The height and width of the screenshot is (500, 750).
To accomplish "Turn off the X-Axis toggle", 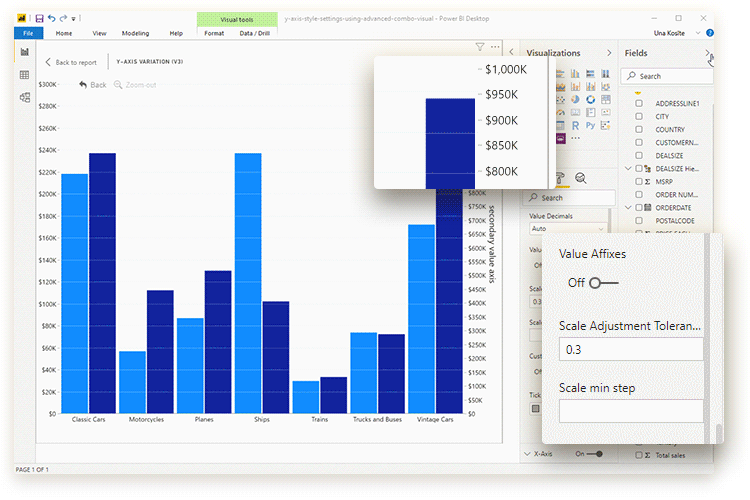I will [x=595, y=454].
